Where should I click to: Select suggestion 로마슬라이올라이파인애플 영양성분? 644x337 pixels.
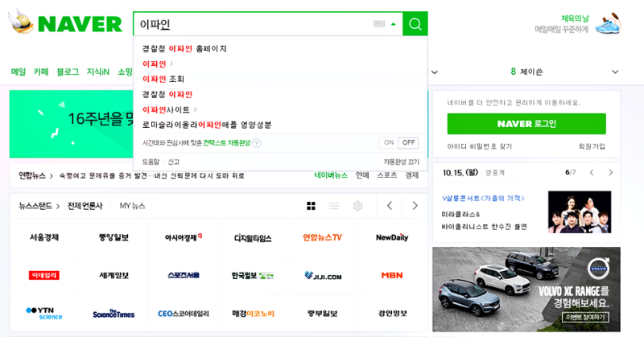click(x=207, y=125)
